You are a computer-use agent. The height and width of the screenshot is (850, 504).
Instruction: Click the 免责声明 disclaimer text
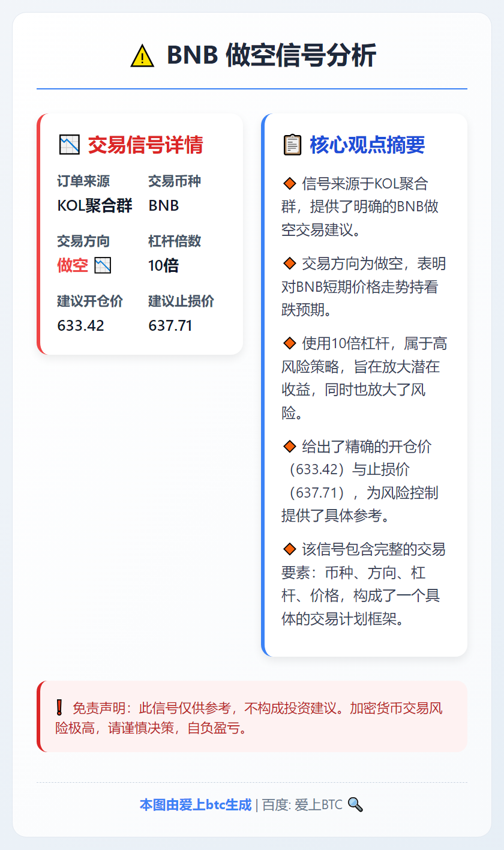[x=248, y=718]
